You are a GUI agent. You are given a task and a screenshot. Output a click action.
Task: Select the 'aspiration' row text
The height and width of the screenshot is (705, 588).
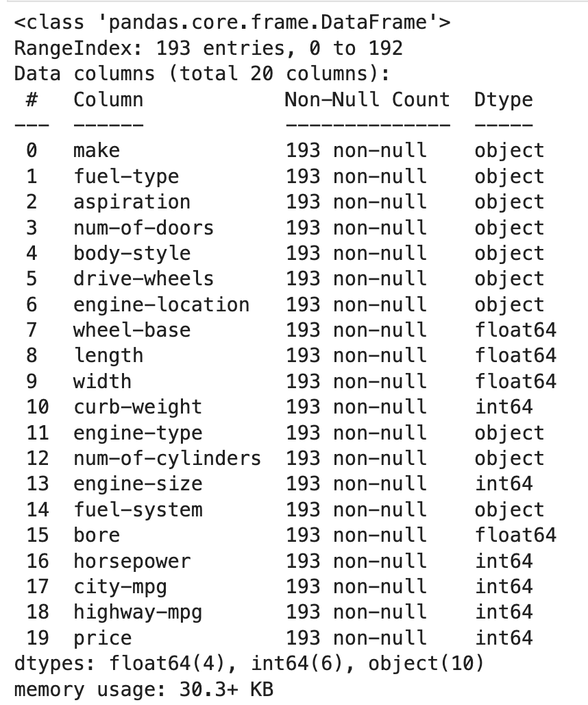tap(132, 202)
